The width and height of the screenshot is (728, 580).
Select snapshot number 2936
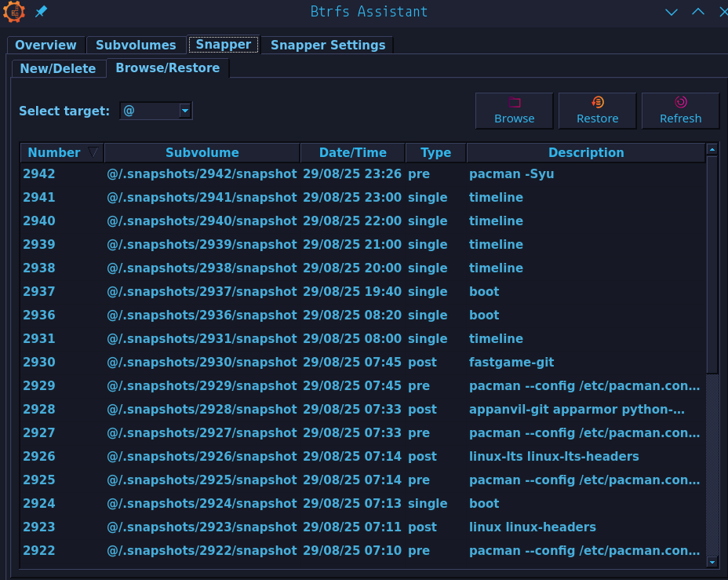pos(39,316)
